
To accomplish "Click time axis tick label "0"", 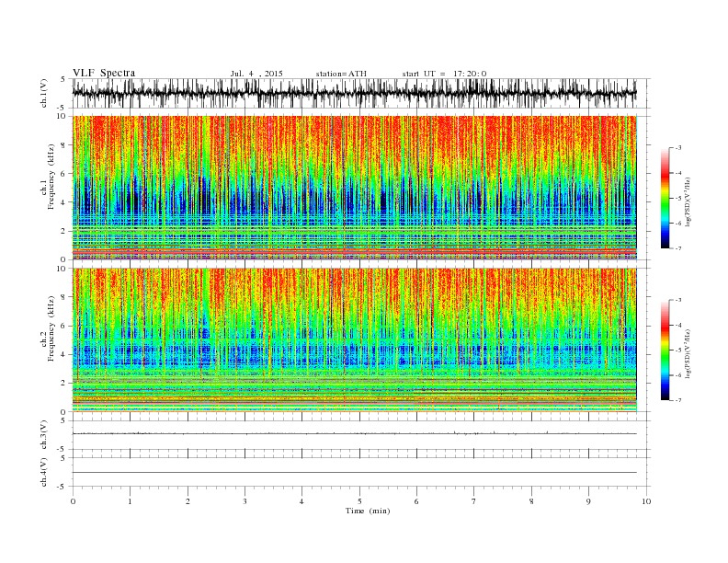I will tap(73, 501).
